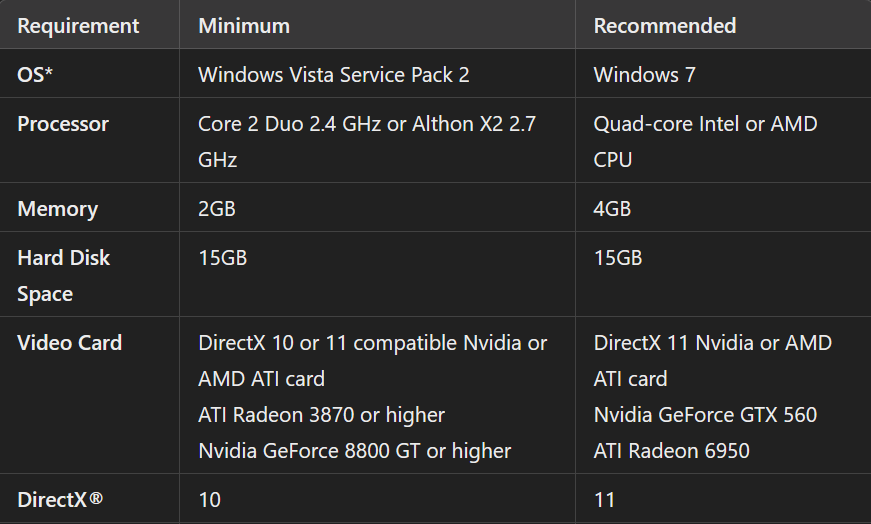Select the Memory row label
871x524 pixels.
coord(57,209)
